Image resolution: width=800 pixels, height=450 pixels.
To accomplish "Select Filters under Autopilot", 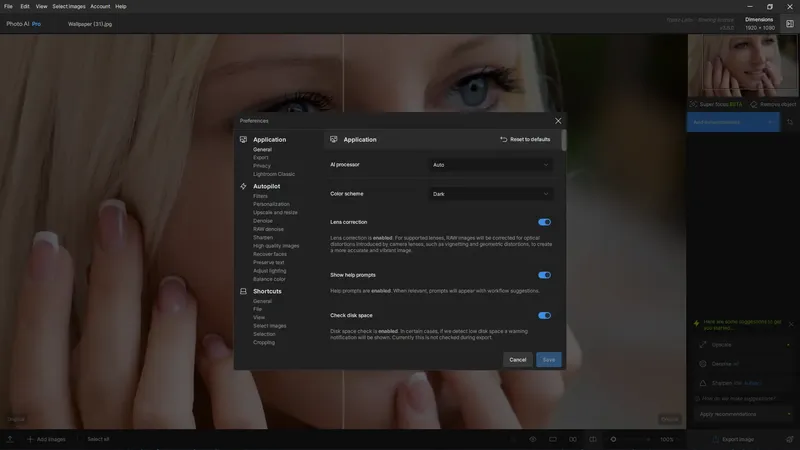I will pyautogui.click(x=260, y=196).
